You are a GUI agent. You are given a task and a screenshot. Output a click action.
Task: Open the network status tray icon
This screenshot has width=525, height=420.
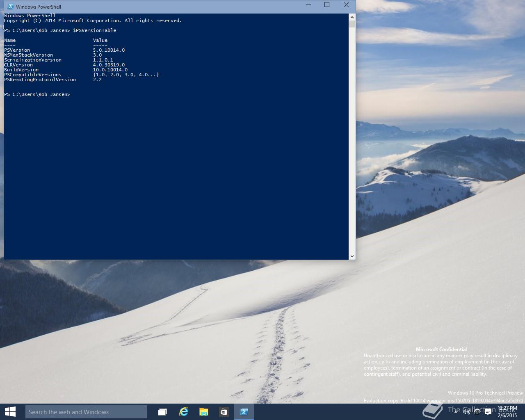pyautogui.click(x=477, y=411)
